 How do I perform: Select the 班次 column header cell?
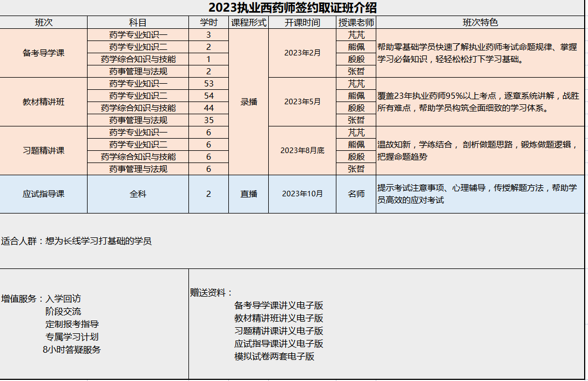[44, 23]
